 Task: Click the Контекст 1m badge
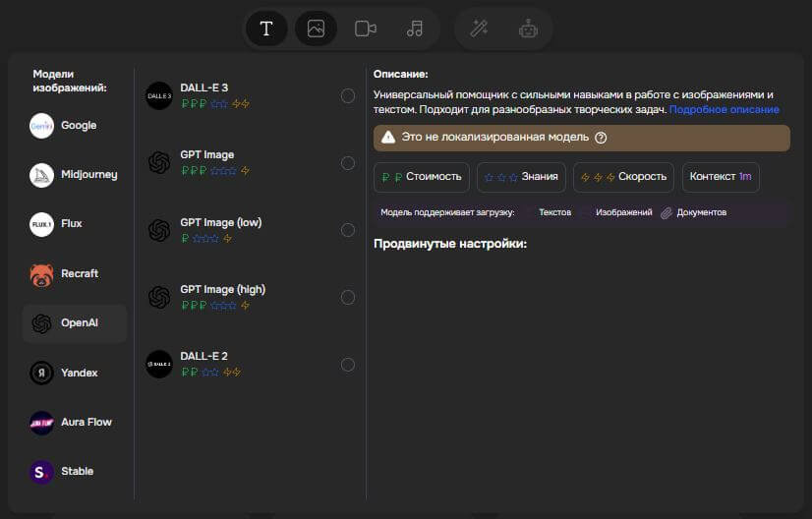point(721,177)
